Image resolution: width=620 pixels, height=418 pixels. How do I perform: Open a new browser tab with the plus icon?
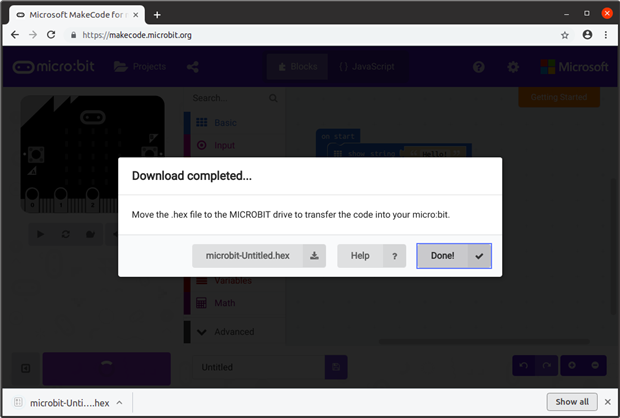tap(157, 15)
